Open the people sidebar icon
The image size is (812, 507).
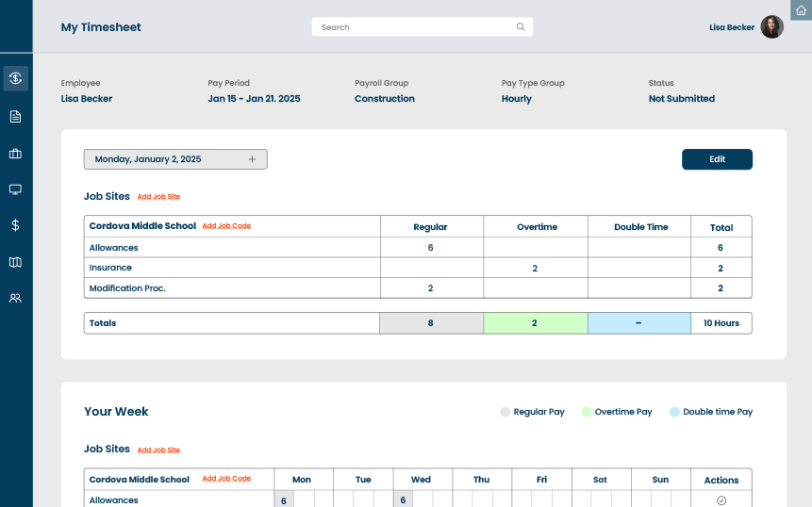tap(15, 298)
